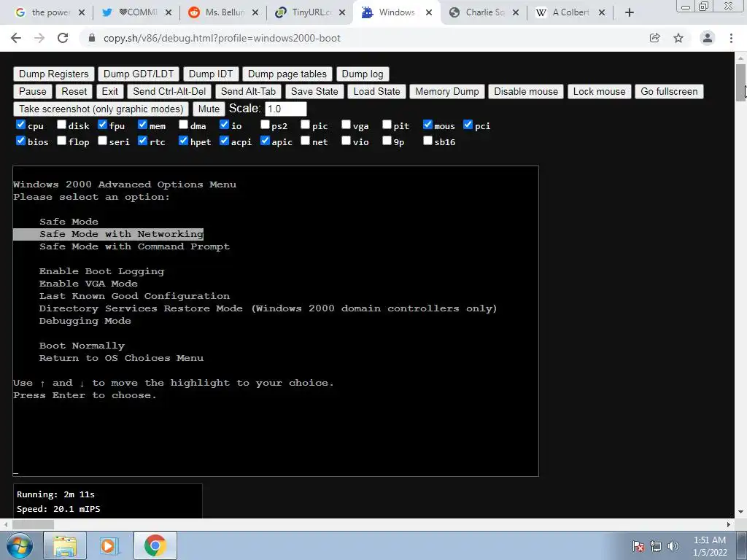Enable the disk log checkbox
The height and width of the screenshot is (560, 747).
point(61,125)
